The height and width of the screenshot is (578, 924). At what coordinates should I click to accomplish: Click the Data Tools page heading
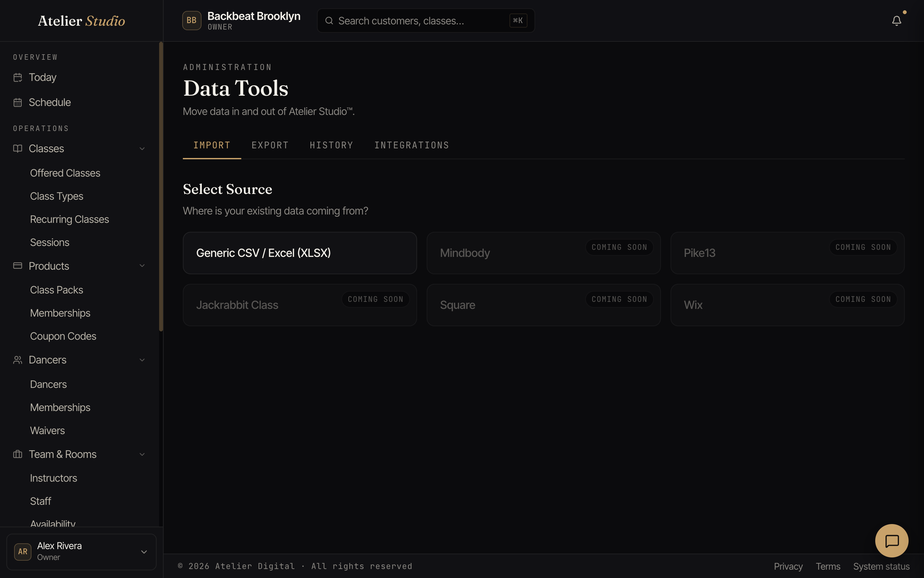pyautogui.click(x=235, y=88)
